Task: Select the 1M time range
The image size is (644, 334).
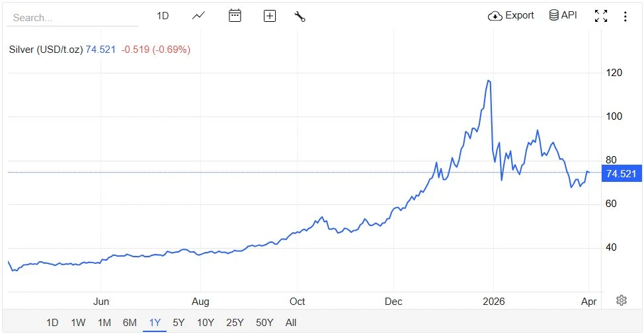Action: 104,323
